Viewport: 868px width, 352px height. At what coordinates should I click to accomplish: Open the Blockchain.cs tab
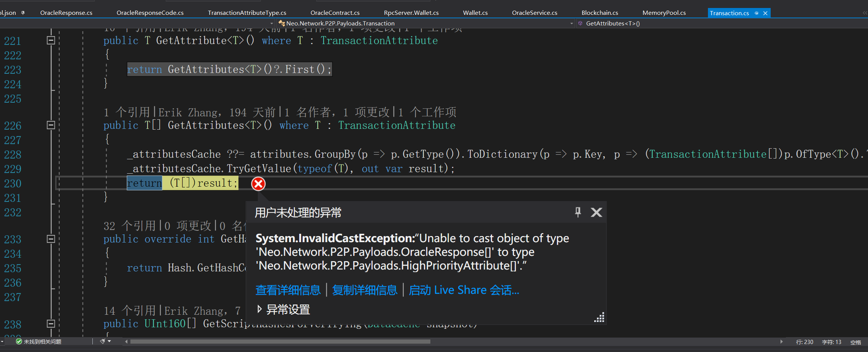[x=600, y=13]
